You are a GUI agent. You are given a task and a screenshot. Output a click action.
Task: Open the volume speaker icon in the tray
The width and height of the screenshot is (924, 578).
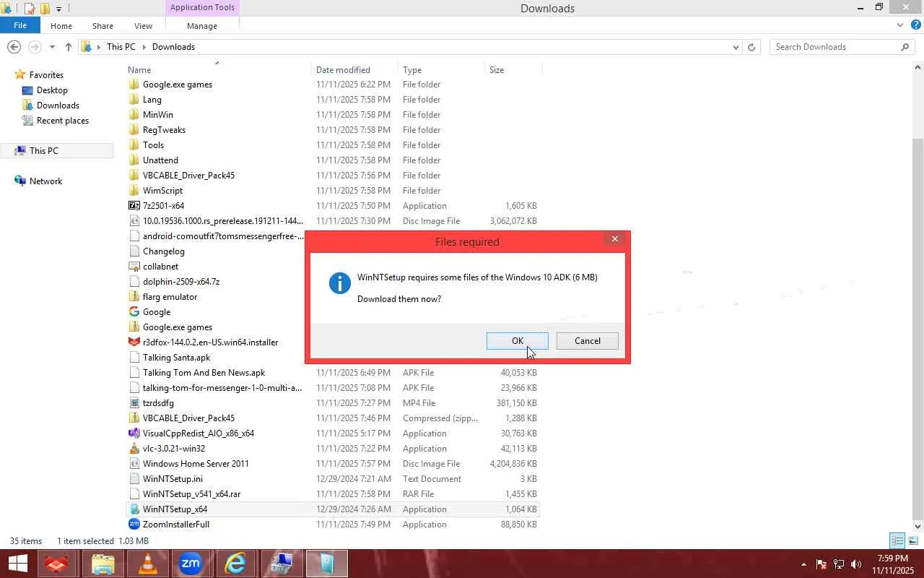[856, 564]
